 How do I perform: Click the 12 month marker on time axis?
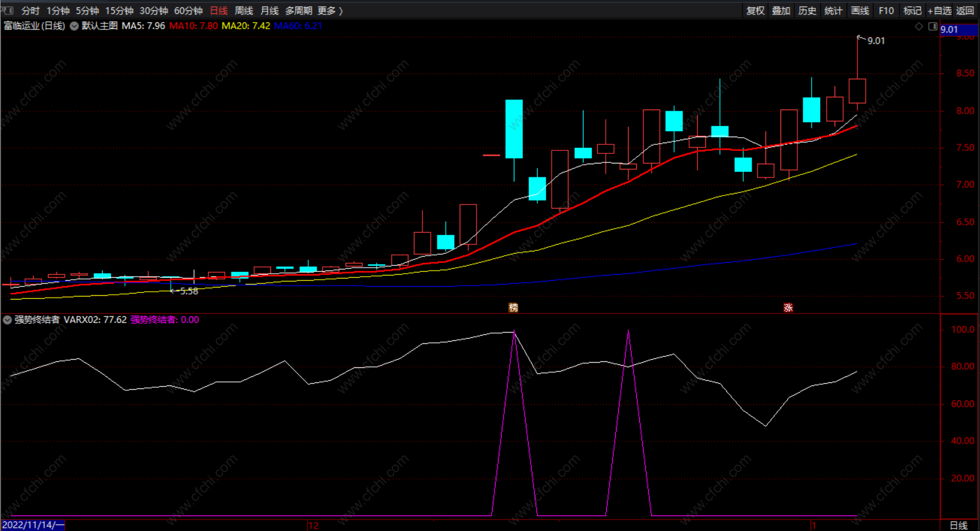tap(313, 526)
